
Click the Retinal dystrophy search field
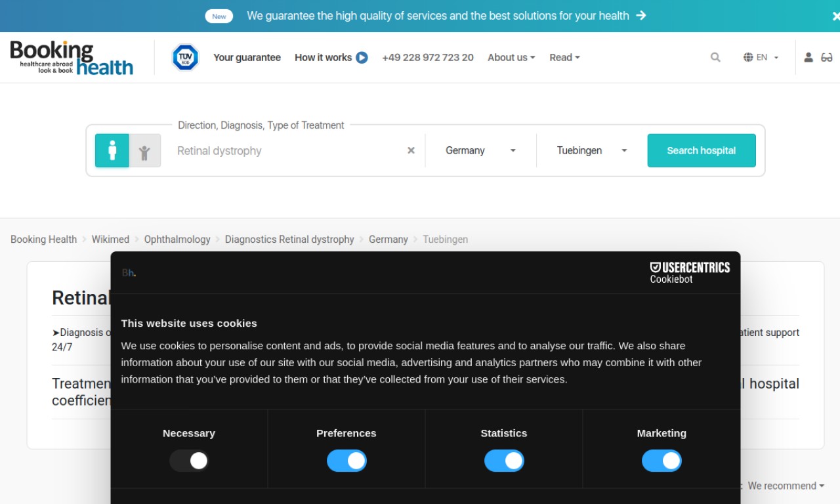point(289,151)
